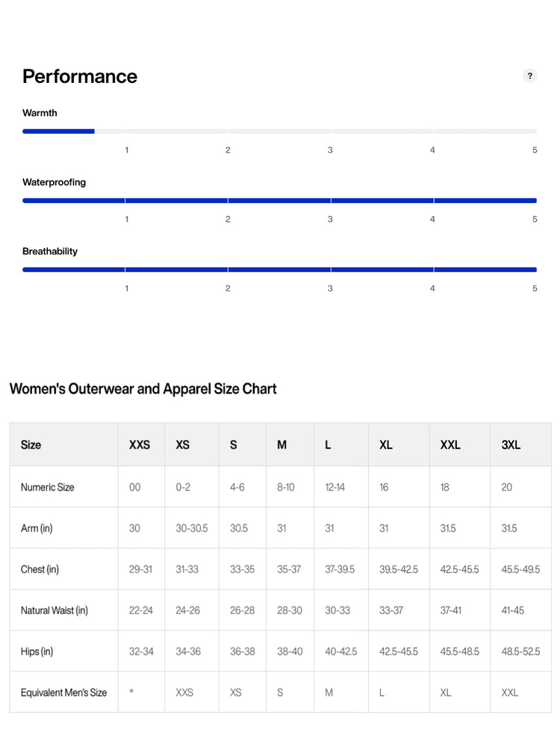Click the Waterproofing rating bar
The width and height of the screenshot is (560, 747).
point(279,200)
